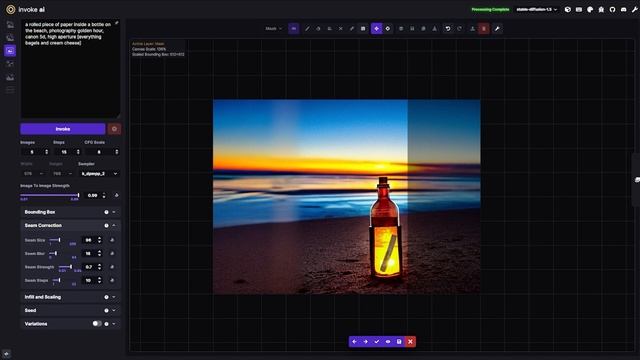Image resolution: width=640 pixels, height=360 pixels.
Task: Click the Steps stepper arrows
Action: click(78, 152)
